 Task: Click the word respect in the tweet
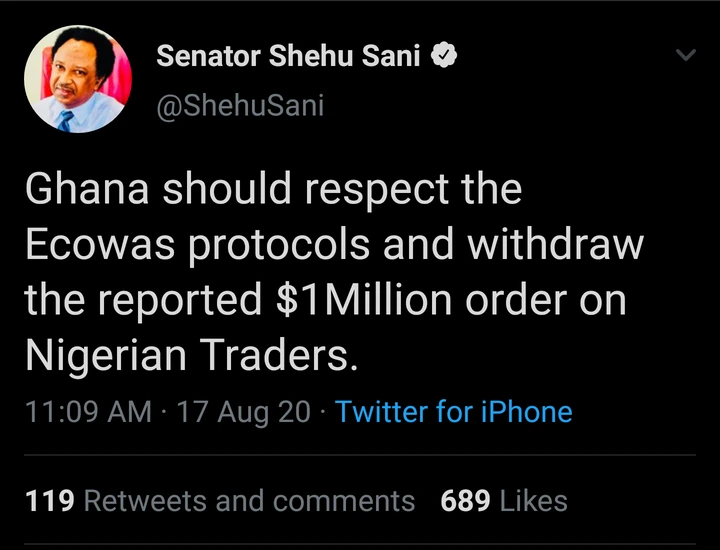click(377, 190)
